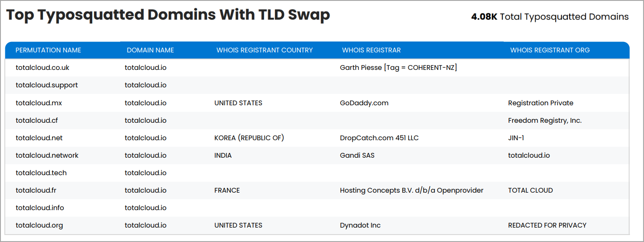Viewport: 644px width, 242px height.
Task: Select the KOREA (REPUBLIC OF) country cell
Action: 249,138
